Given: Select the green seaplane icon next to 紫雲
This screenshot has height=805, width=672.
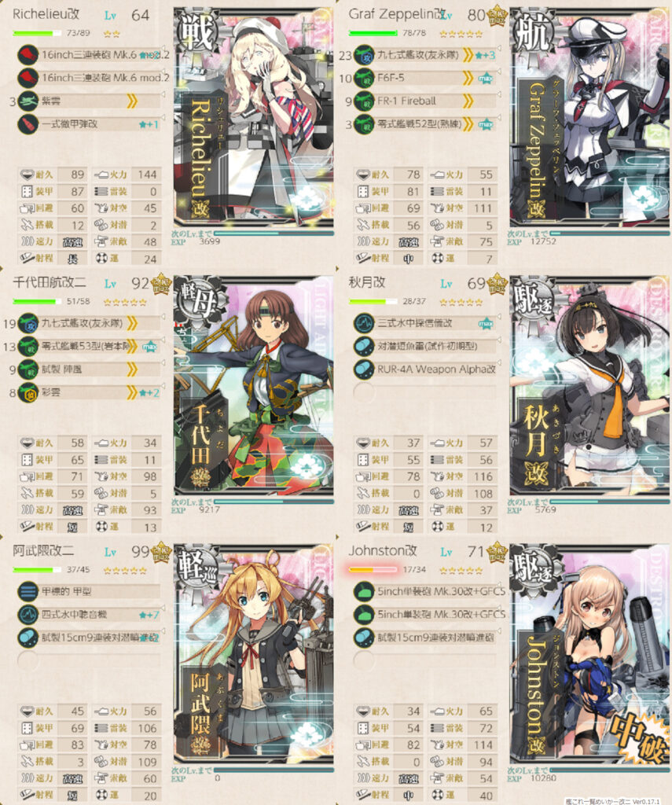Looking at the screenshot, I should click(x=28, y=101).
